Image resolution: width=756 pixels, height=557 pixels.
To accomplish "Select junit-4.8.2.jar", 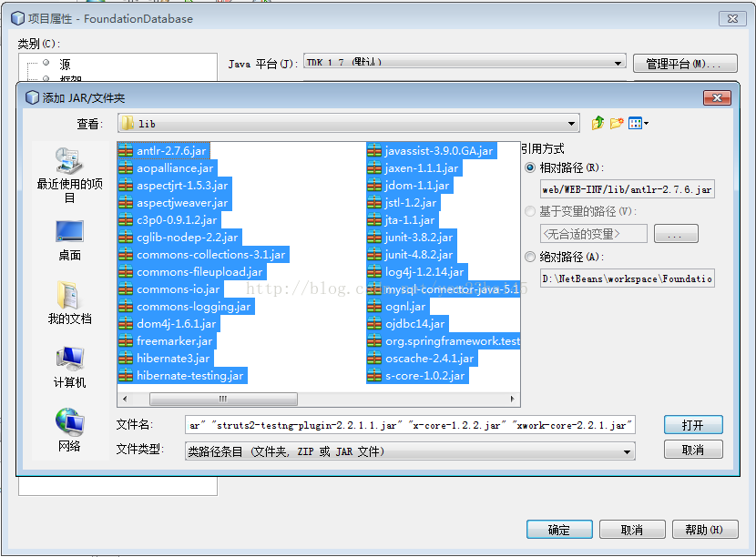I will click(412, 255).
